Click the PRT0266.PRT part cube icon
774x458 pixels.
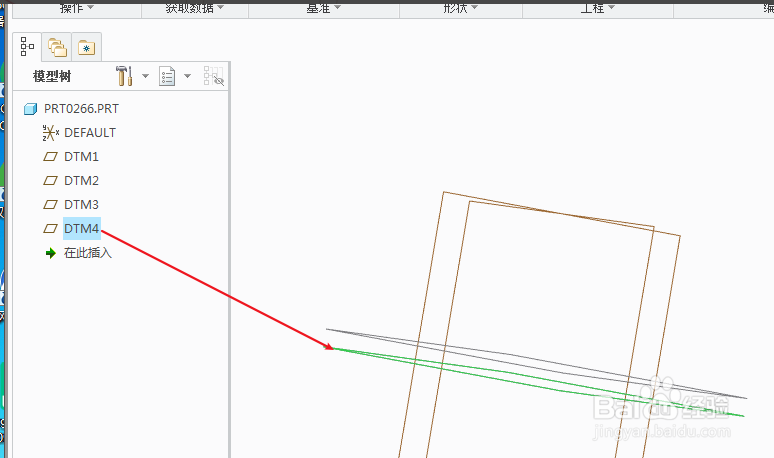pos(30,109)
